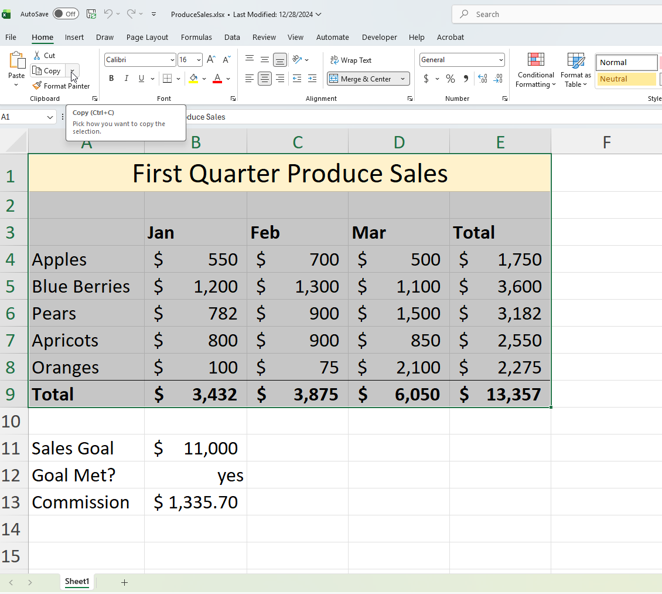This screenshot has height=594, width=662.
Task: Toggle Bottom Align button
Action: (x=280, y=60)
